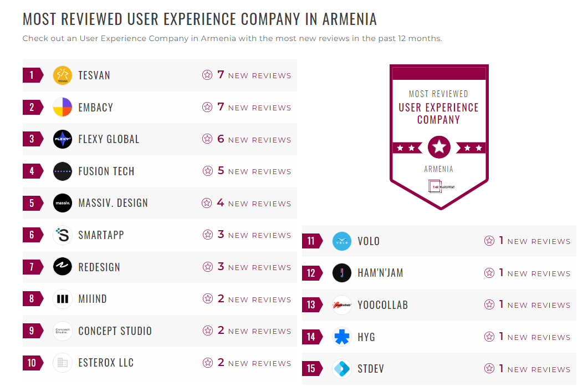588x391 pixels.
Task: Click the Embacy multicolor circle logo
Action: pos(63,107)
